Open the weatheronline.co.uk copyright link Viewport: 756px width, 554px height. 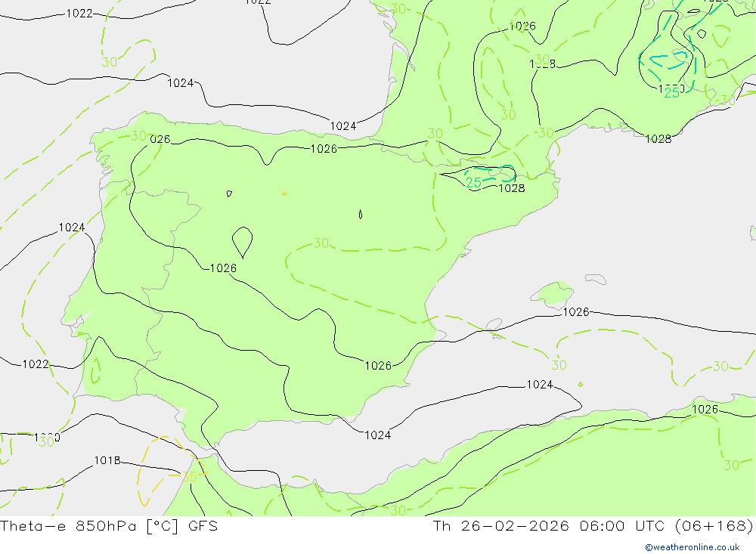[x=692, y=547]
